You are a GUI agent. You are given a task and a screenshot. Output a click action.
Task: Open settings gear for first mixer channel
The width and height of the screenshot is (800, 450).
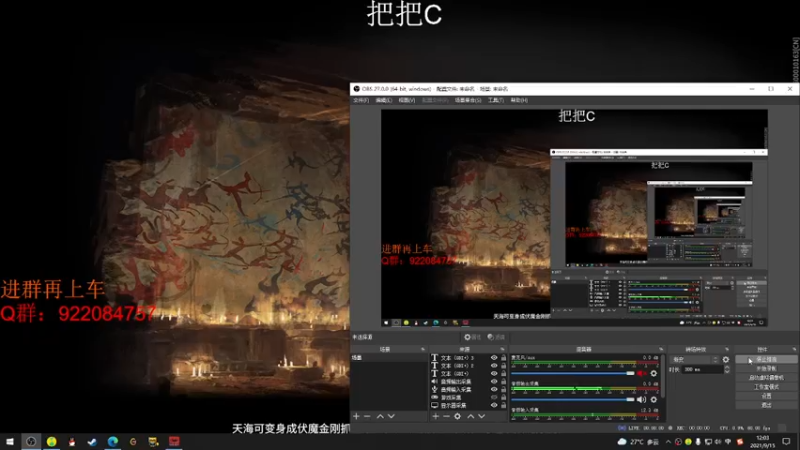coord(654,373)
